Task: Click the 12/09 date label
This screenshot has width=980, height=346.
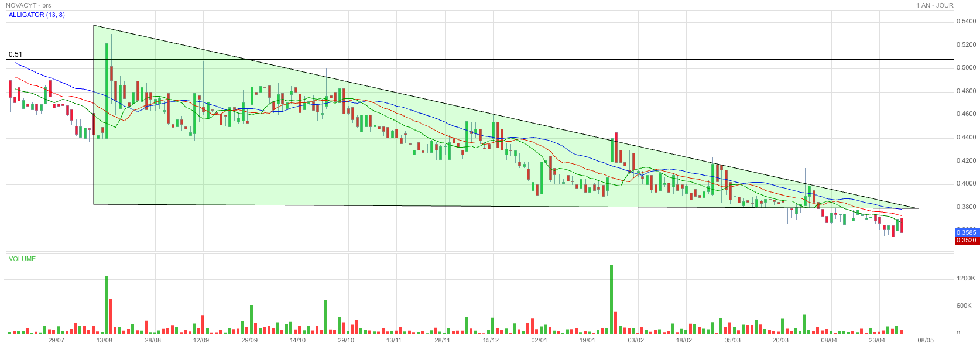Action: 201,340
